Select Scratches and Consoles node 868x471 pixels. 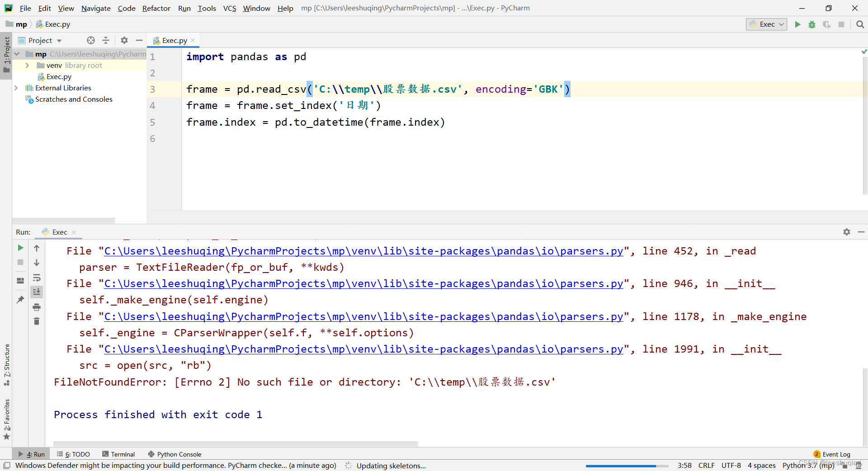69,99
